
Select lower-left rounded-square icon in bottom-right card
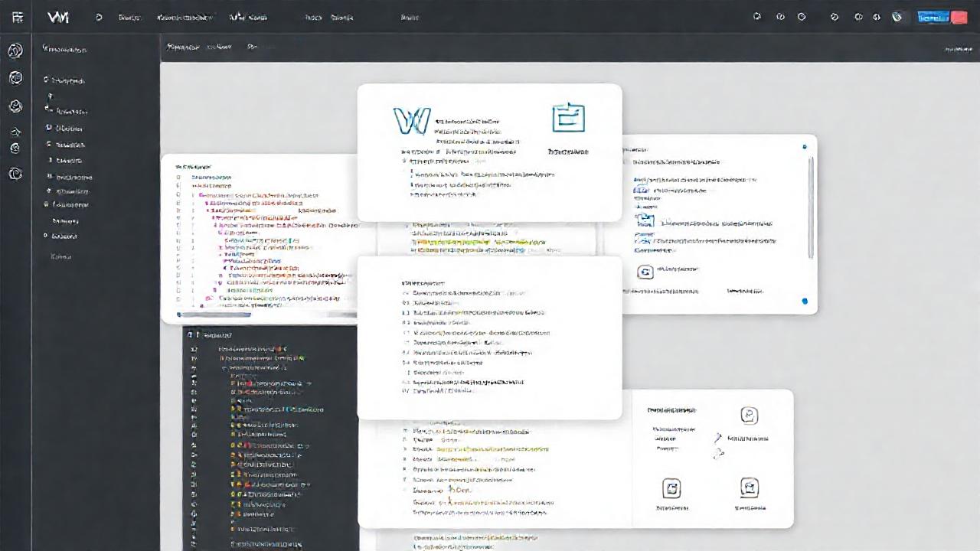pyautogui.click(x=671, y=488)
